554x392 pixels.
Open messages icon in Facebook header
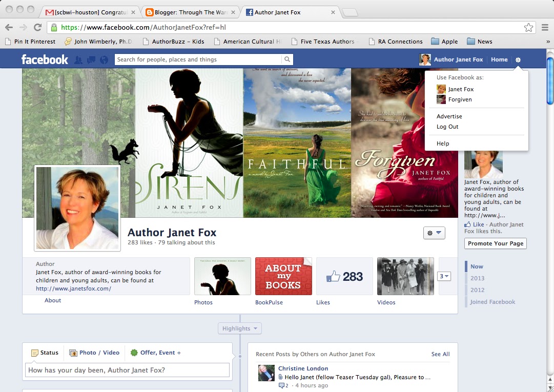pyautogui.click(x=91, y=60)
